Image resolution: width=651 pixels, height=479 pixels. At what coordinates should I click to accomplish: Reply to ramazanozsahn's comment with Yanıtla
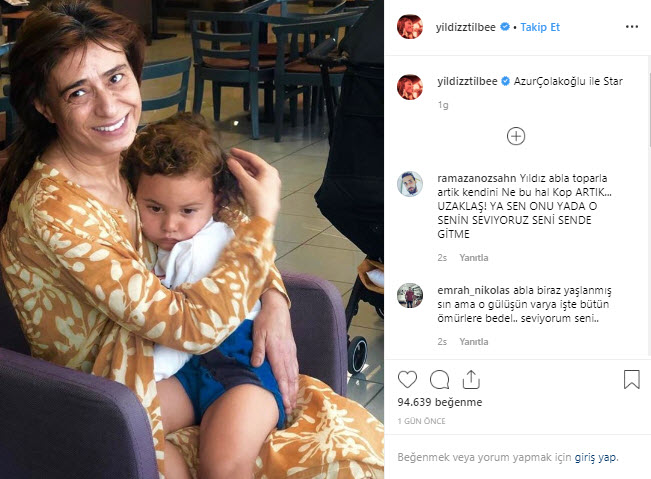click(474, 258)
